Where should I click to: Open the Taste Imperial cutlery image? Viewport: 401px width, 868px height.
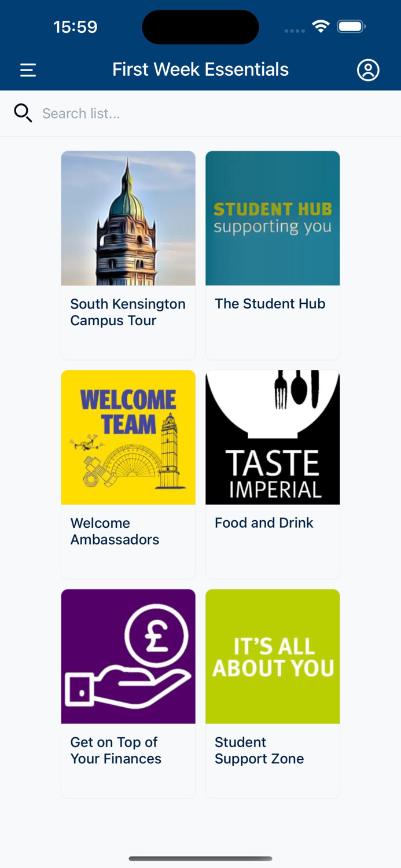[x=273, y=437]
